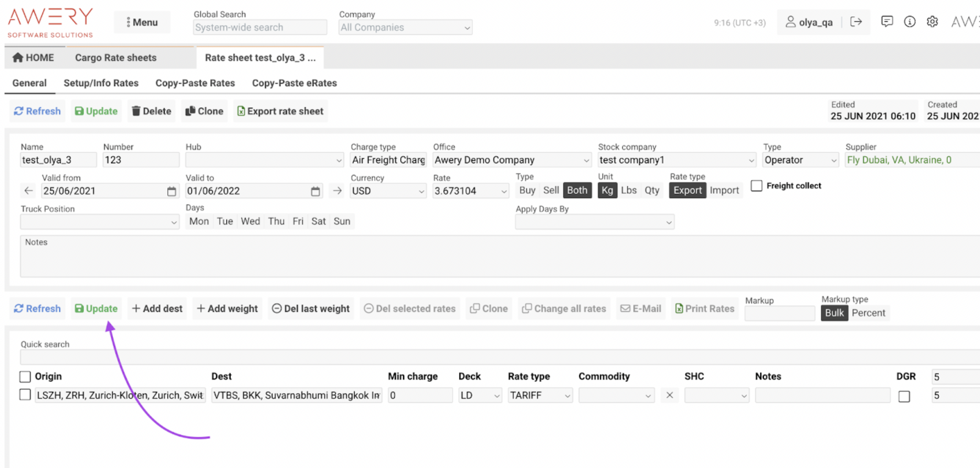Open the Valid from calendar picker
The image size is (980, 468).
coord(171,191)
